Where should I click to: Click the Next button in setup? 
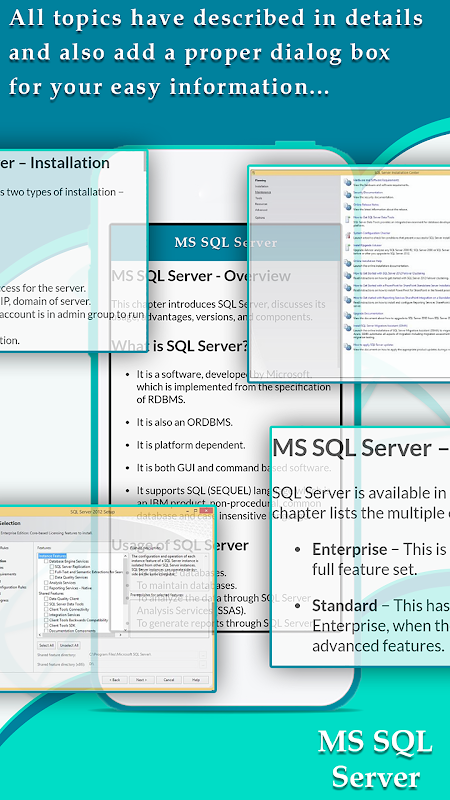(x=142, y=680)
